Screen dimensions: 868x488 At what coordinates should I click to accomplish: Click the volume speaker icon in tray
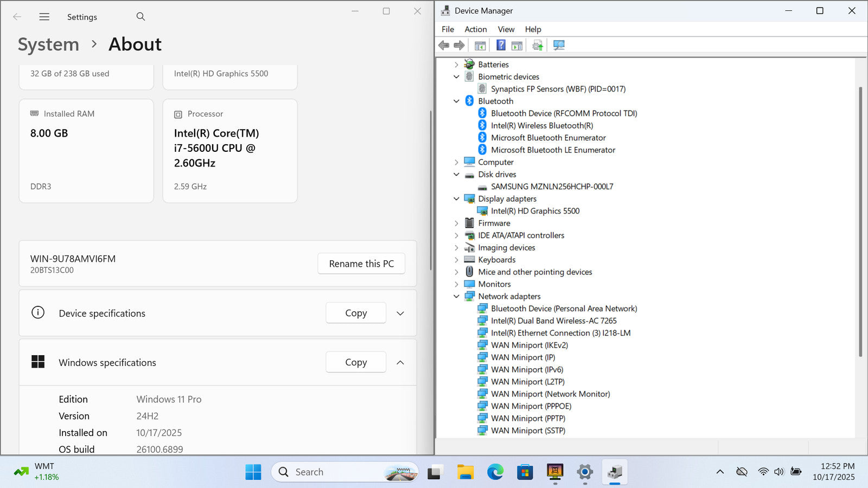tap(779, 472)
